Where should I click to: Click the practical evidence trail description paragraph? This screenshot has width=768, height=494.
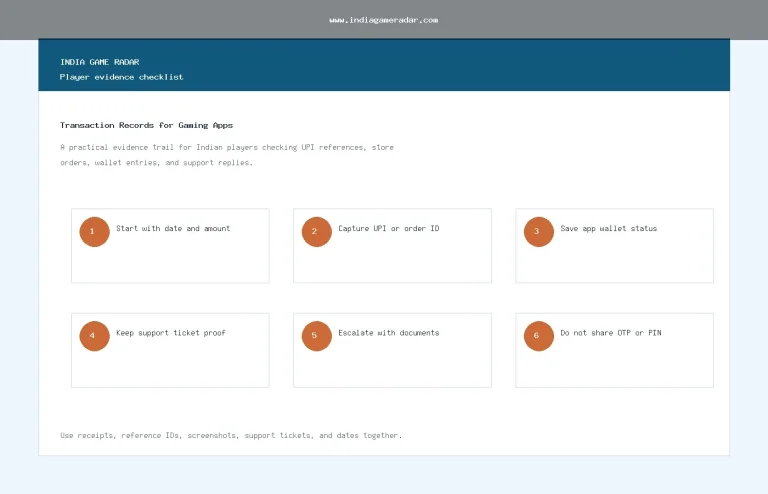coord(227,155)
